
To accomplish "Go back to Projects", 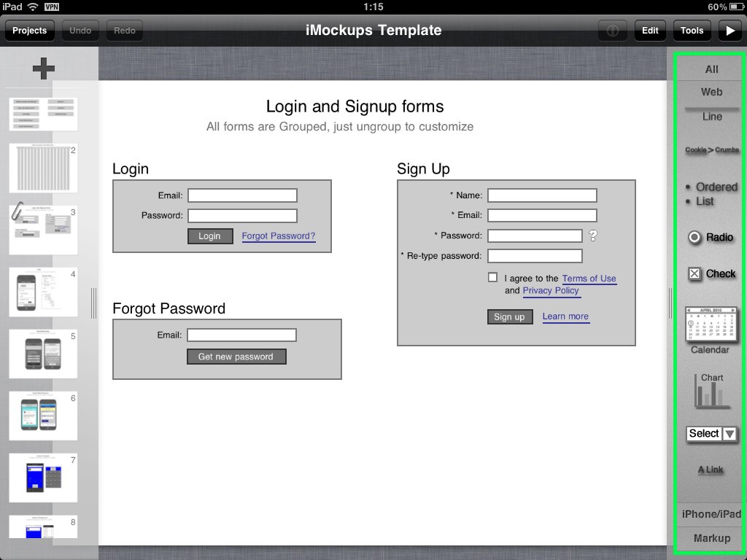I will (x=30, y=31).
